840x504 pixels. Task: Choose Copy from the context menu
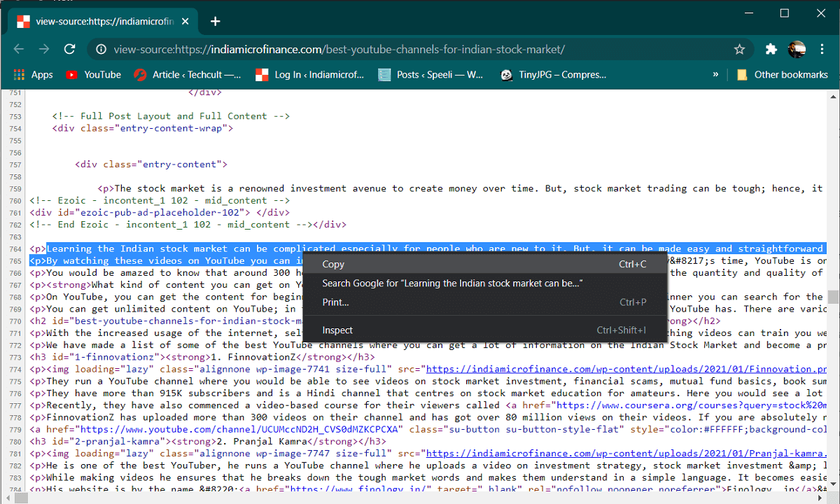coord(333,265)
